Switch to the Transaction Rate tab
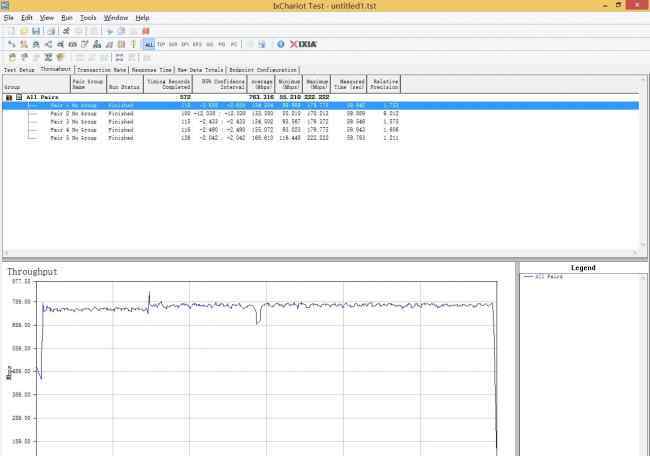 pos(102,70)
